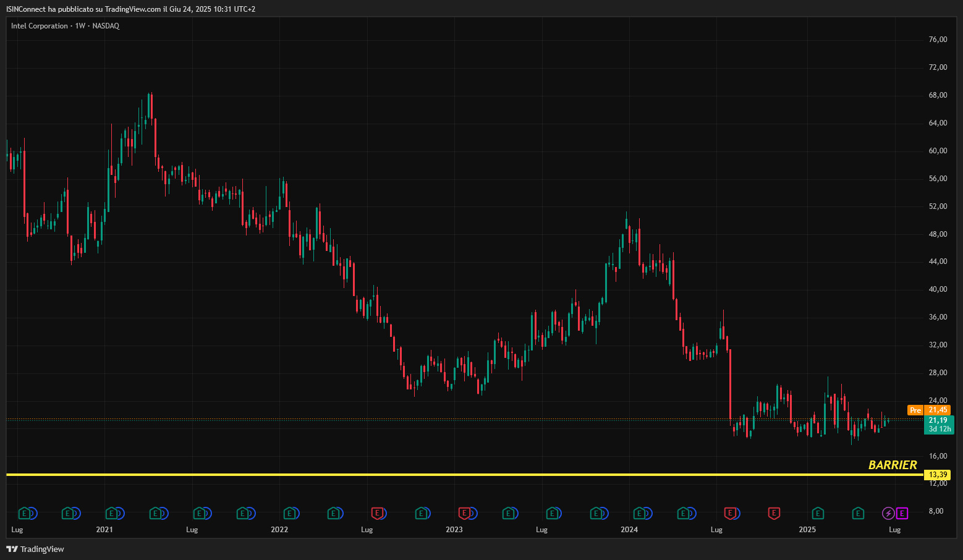963x560 pixels.
Task: Click the red earnings icon above Lug 2022
Action: pos(376,513)
